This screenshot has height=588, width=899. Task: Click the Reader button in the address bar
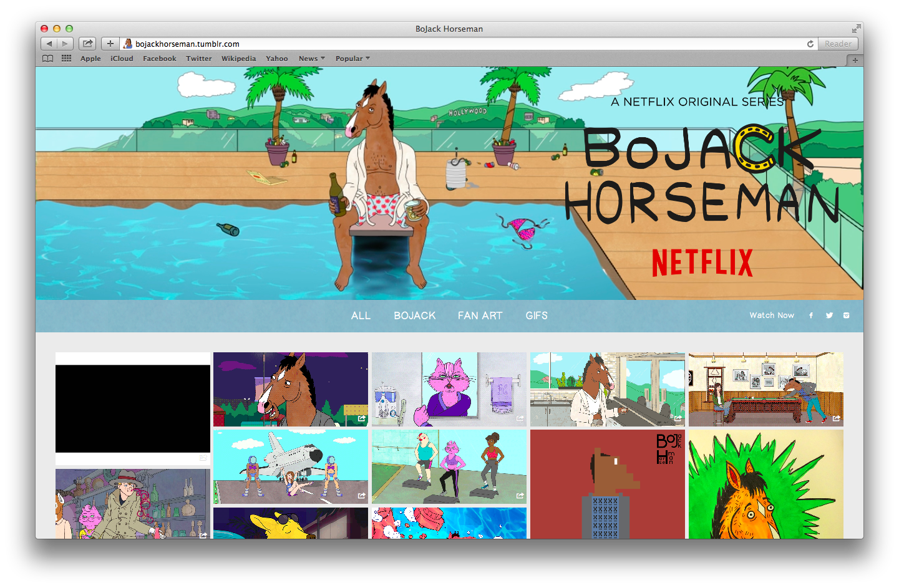(837, 44)
